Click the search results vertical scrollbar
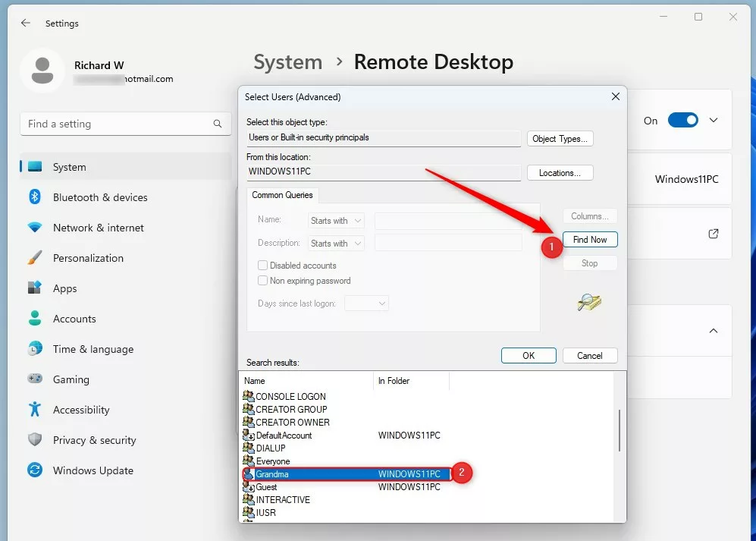 pos(619,430)
